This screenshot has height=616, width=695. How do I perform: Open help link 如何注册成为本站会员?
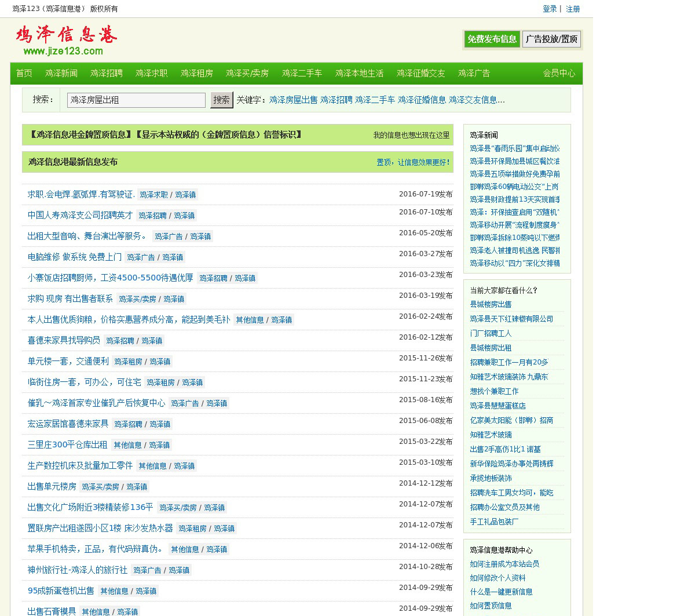tap(504, 564)
